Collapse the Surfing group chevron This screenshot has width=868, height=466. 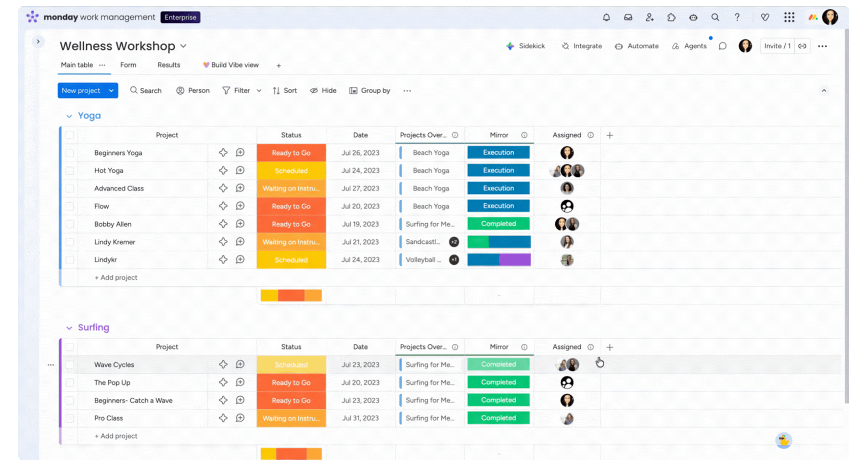[x=69, y=328]
